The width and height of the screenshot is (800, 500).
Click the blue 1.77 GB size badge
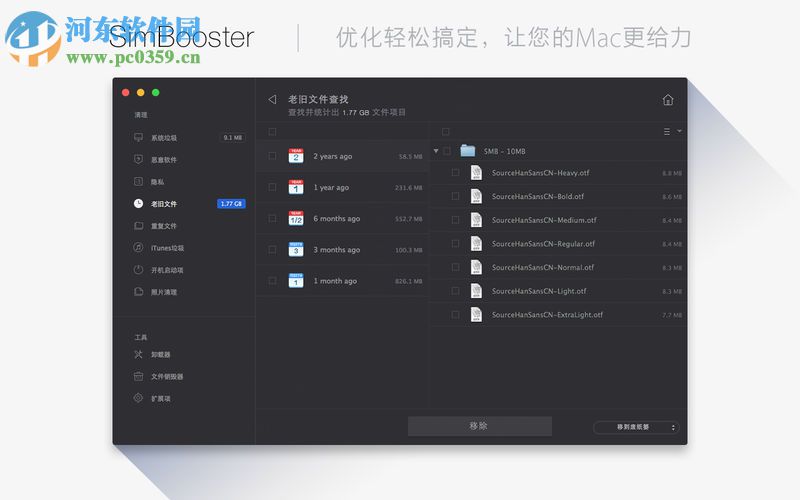point(232,204)
